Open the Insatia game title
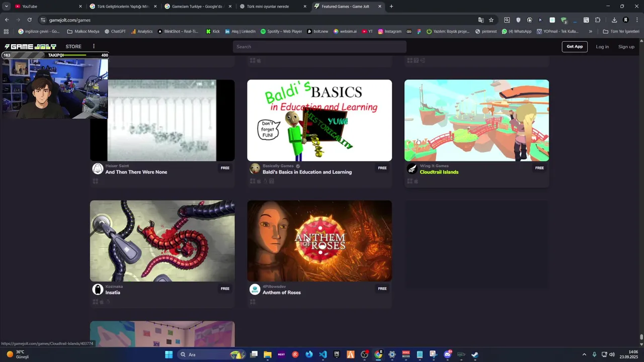 (x=113, y=293)
